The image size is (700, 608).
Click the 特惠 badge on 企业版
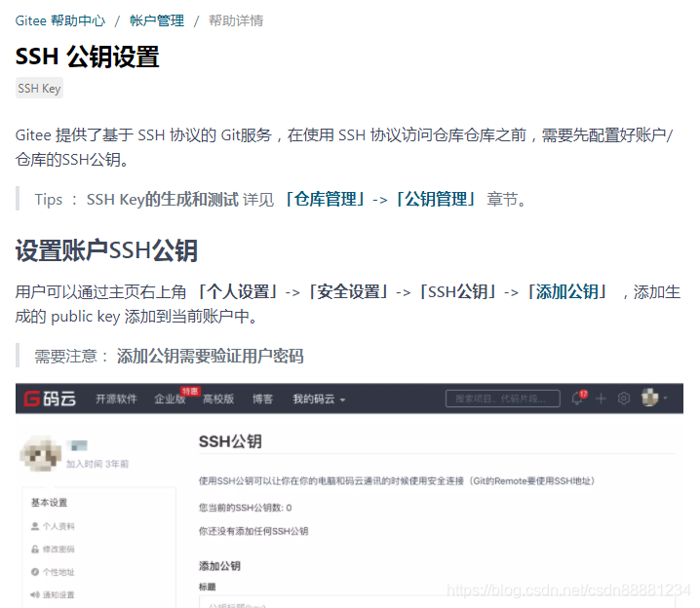[190, 392]
